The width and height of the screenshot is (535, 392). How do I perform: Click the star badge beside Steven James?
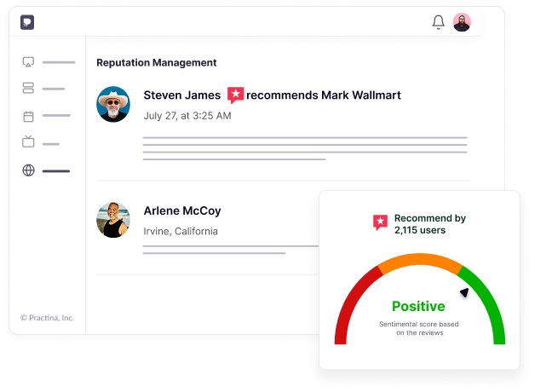click(x=235, y=95)
